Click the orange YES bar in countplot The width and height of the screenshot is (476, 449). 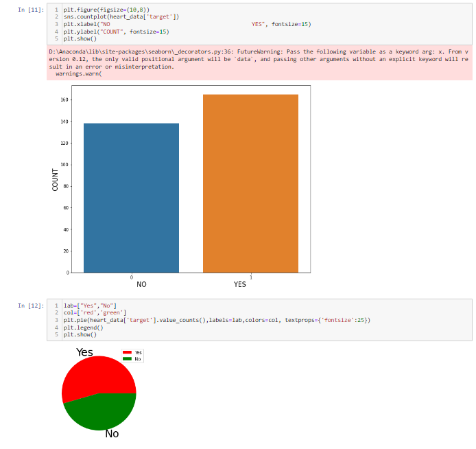tap(250, 183)
